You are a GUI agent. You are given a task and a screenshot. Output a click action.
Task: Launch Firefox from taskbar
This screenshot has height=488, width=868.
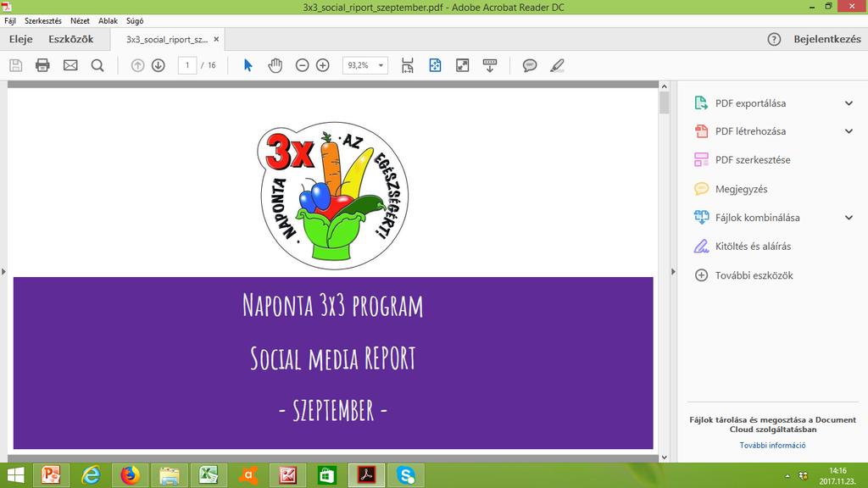point(130,475)
